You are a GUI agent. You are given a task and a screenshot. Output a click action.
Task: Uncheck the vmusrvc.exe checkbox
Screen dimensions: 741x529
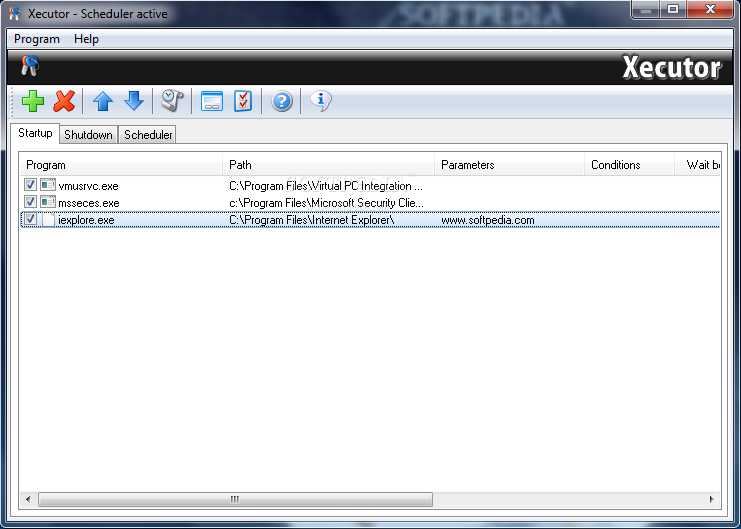point(30,185)
